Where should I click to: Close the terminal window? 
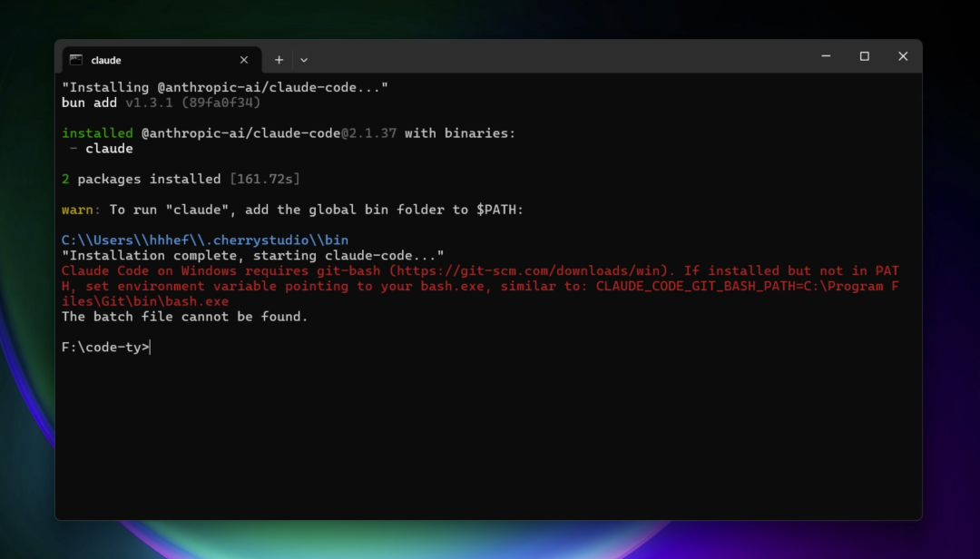pyautogui.click(x=903, y=56)
